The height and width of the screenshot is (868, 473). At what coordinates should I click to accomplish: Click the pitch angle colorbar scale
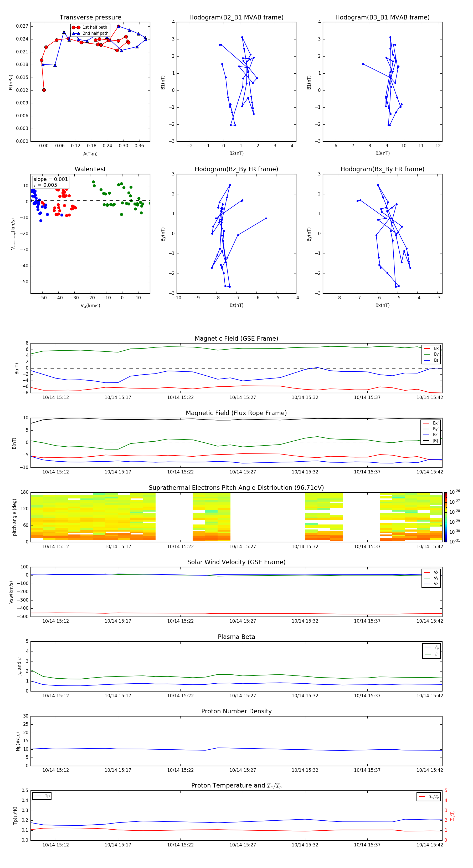tap(446, 517)
